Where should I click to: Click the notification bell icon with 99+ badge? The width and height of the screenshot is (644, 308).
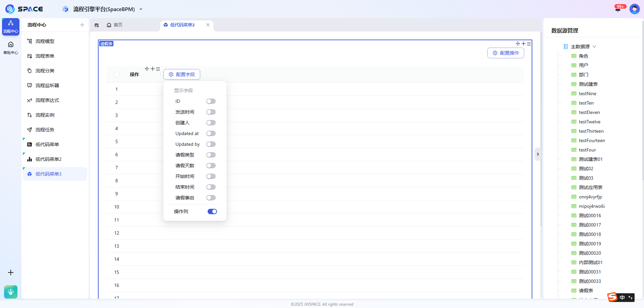pos(618,9)
